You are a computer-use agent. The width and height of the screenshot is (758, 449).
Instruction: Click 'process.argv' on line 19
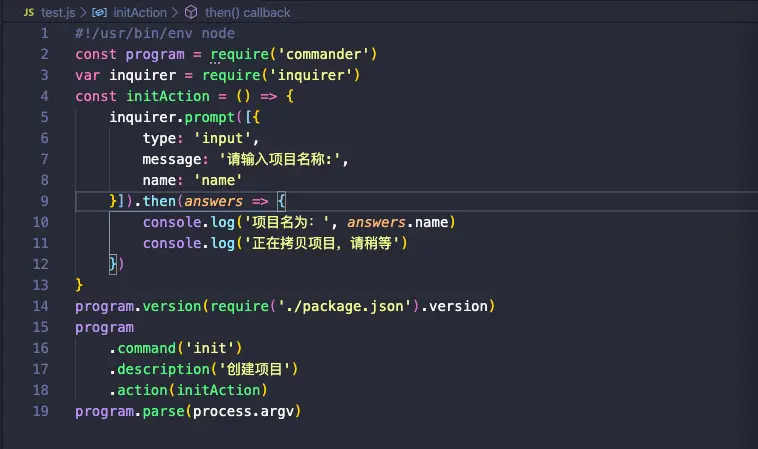tap(243, 411)
